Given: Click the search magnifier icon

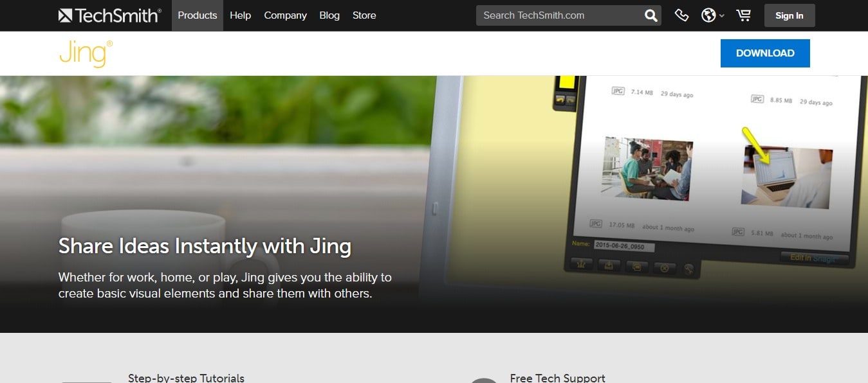Looking at the screenshot, I should coord(651,15).
